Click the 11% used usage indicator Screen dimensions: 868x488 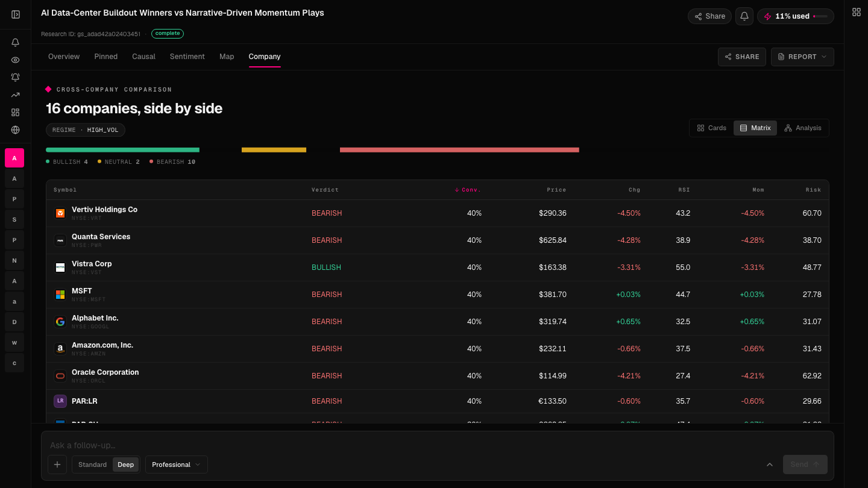click(796, 16)
